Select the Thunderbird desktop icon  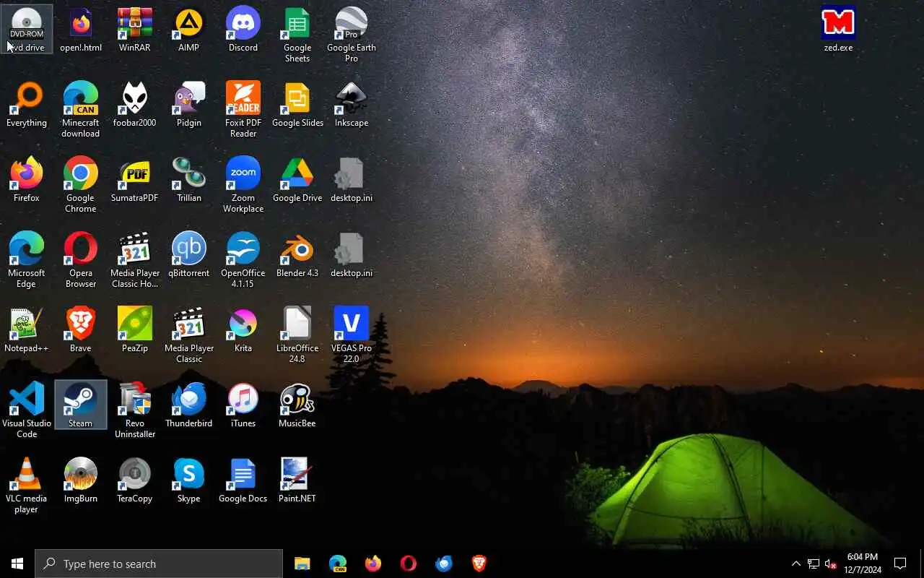189,405
